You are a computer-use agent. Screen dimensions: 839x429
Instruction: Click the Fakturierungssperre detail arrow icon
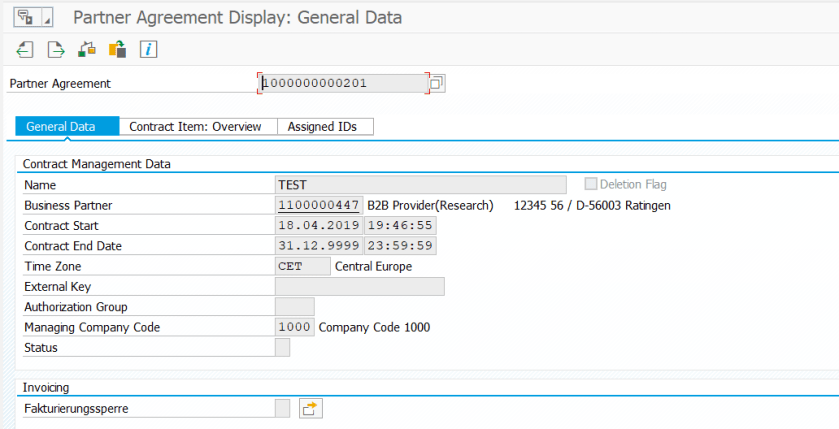click(x=311, y=408)
